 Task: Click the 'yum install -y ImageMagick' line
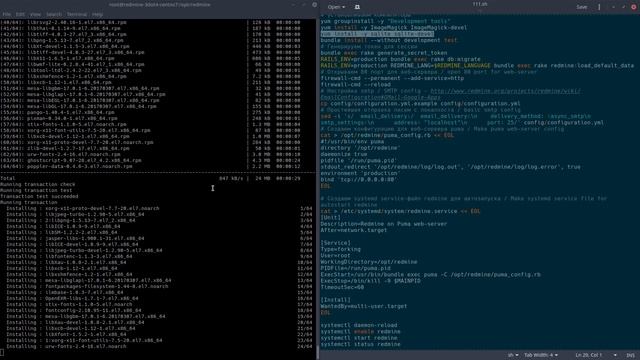click(394, 27)
